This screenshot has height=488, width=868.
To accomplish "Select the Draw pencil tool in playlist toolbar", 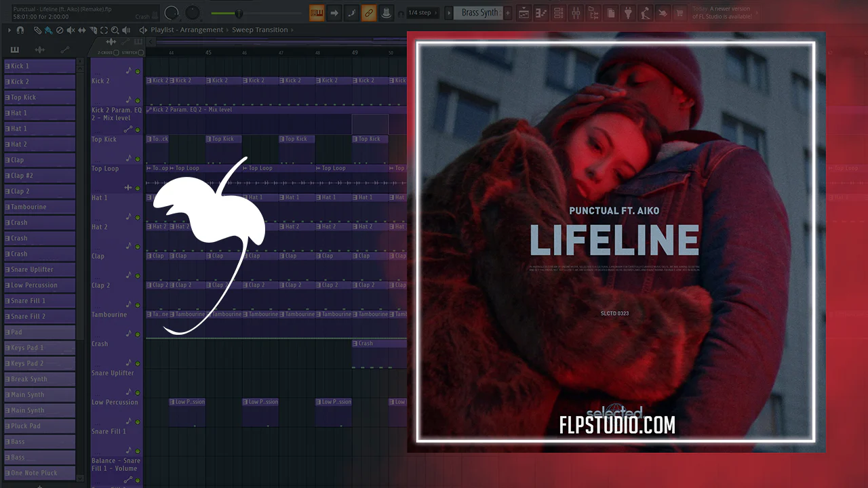I will (x=38, y=30).
